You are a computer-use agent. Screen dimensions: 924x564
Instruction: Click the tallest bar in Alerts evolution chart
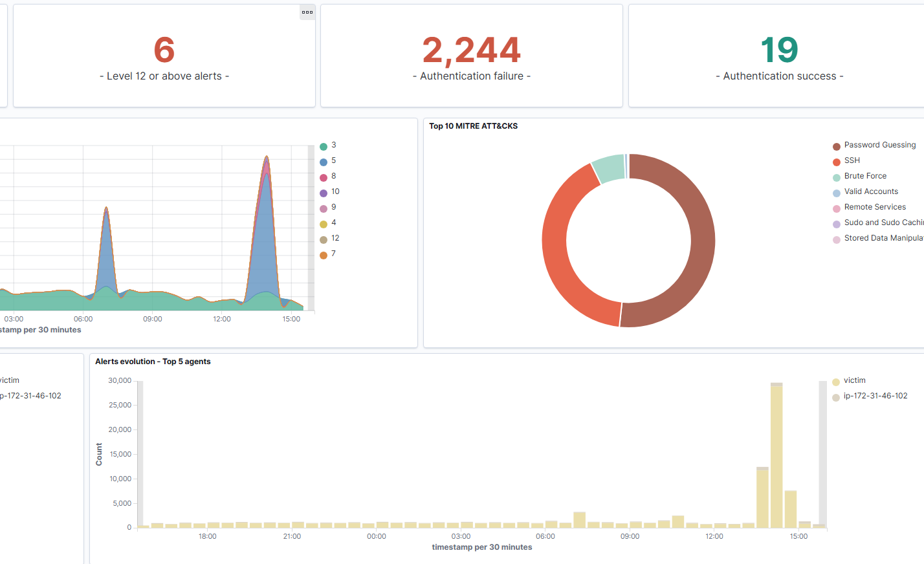coord(776,456)
